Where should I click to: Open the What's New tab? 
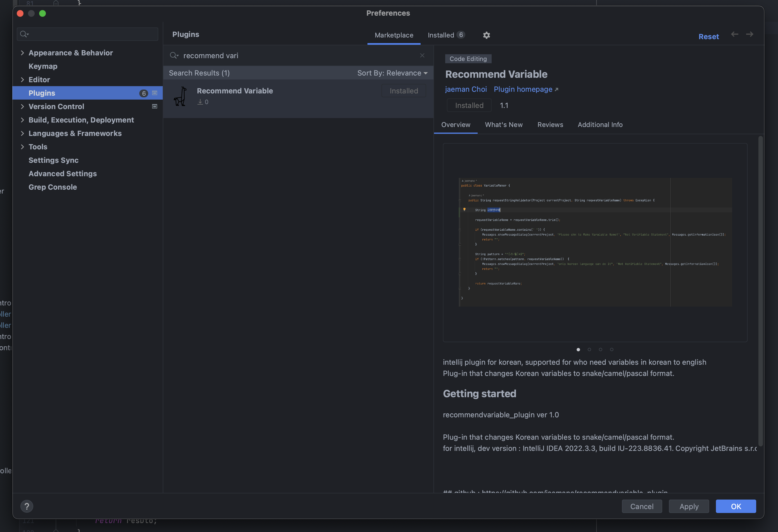[503, 124]
